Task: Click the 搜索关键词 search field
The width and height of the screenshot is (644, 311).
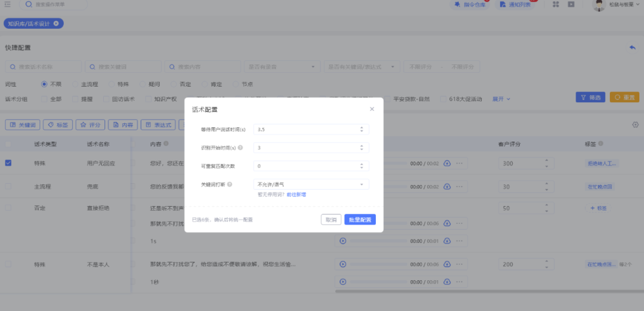Action: point(123,66)
